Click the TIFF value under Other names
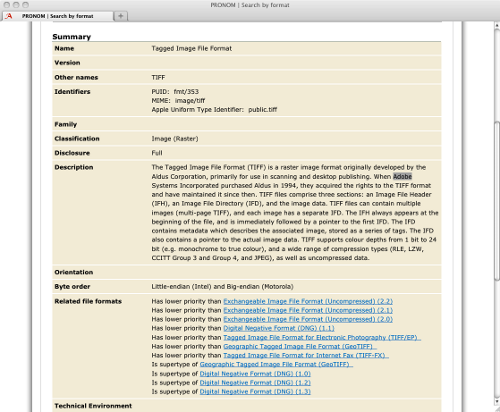 click(158, 77)
